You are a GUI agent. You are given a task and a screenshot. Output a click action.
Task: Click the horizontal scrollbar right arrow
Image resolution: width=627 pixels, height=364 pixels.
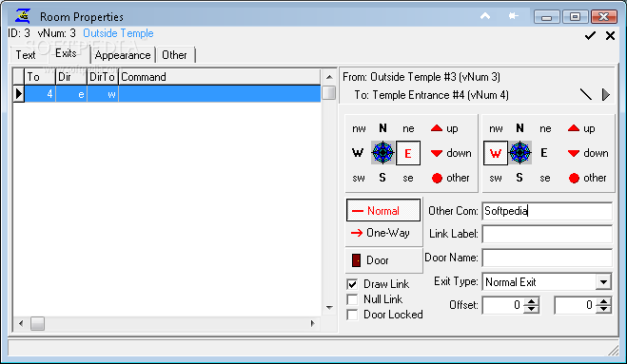[x=313, y=323]
